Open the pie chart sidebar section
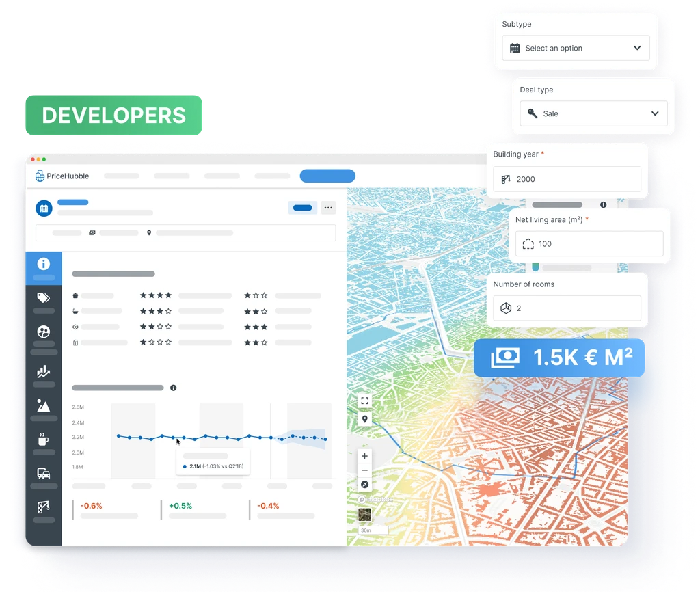This screenshot has width=700, height=592. 44,332
